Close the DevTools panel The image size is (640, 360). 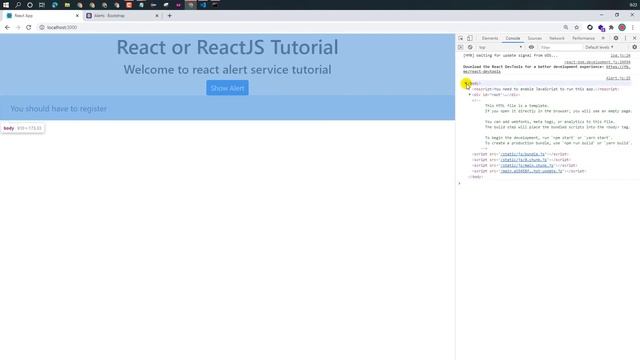point(634,38)
